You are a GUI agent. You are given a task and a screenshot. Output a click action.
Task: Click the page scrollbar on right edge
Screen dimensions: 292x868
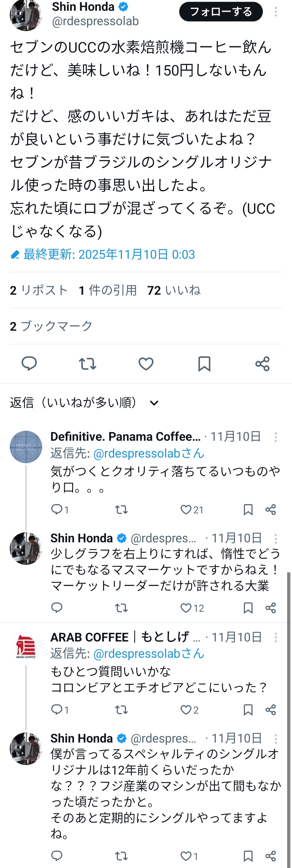click(289, 708)
